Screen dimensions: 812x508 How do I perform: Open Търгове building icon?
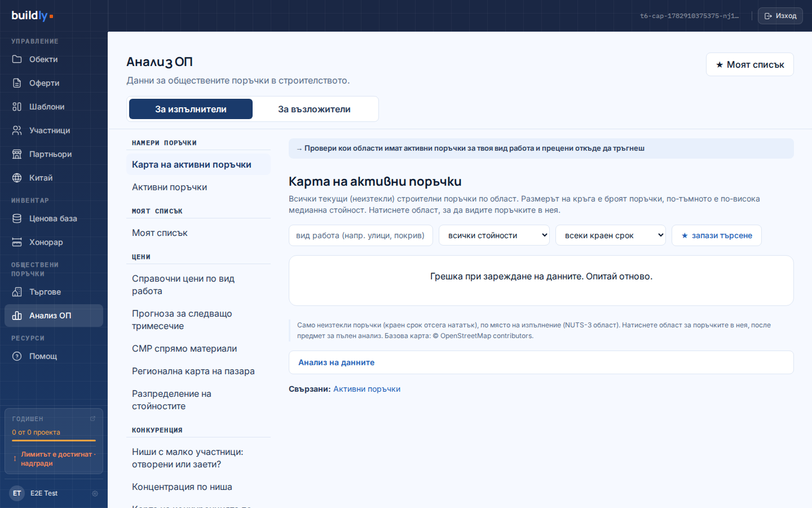point(17,292)
